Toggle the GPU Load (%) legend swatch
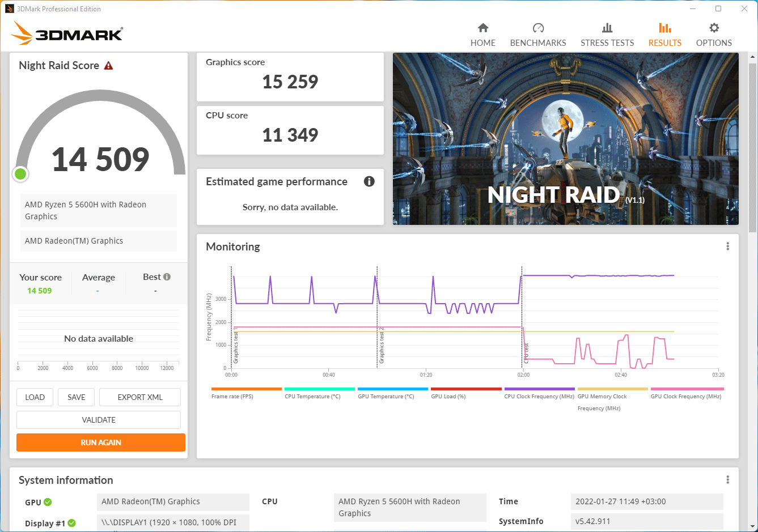This screenshot has width=758, height=532. click(466, 389)
